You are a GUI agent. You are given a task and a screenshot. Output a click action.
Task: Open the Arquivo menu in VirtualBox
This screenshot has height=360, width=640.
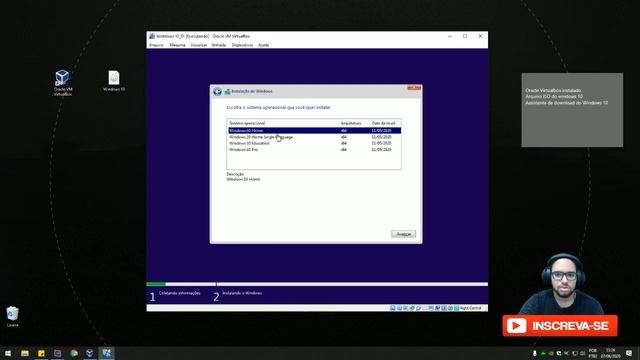(156, 45)
